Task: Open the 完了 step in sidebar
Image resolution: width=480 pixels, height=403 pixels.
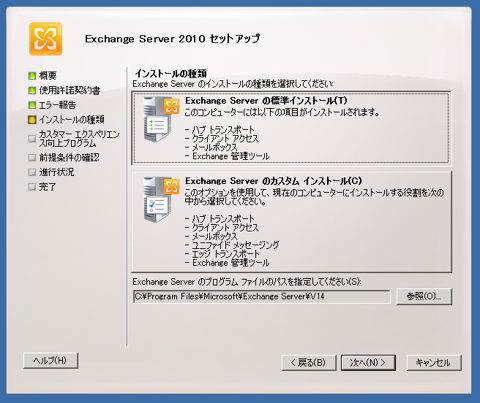Action: click(x=47, y=187)
